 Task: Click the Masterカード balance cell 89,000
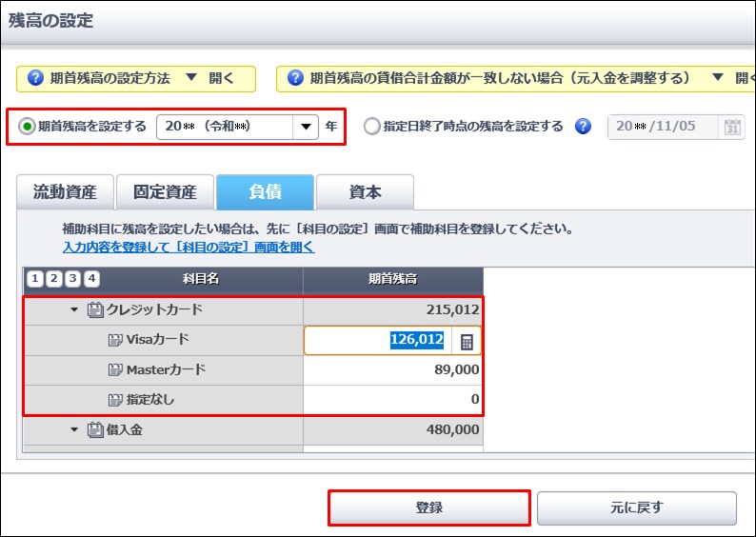tap(393, 370)
